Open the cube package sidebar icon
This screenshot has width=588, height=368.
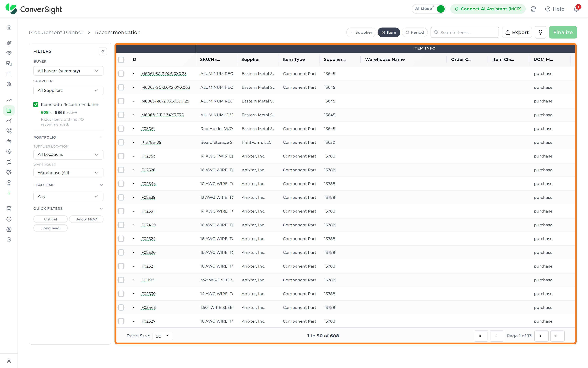[9, 183]
